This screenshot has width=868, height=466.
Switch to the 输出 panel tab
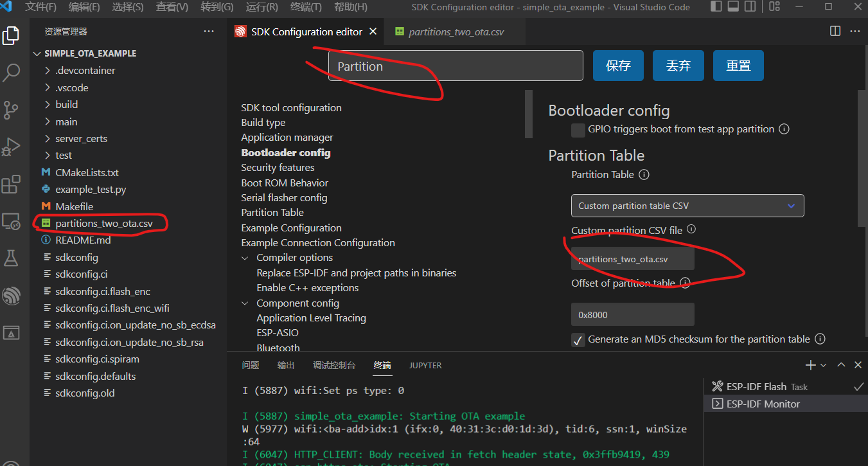(286, 365)
